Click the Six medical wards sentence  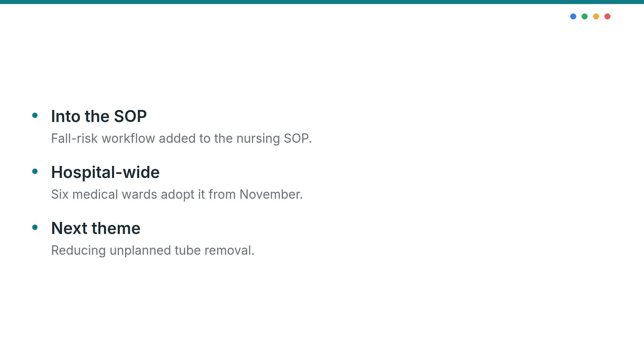coord(177,194)
